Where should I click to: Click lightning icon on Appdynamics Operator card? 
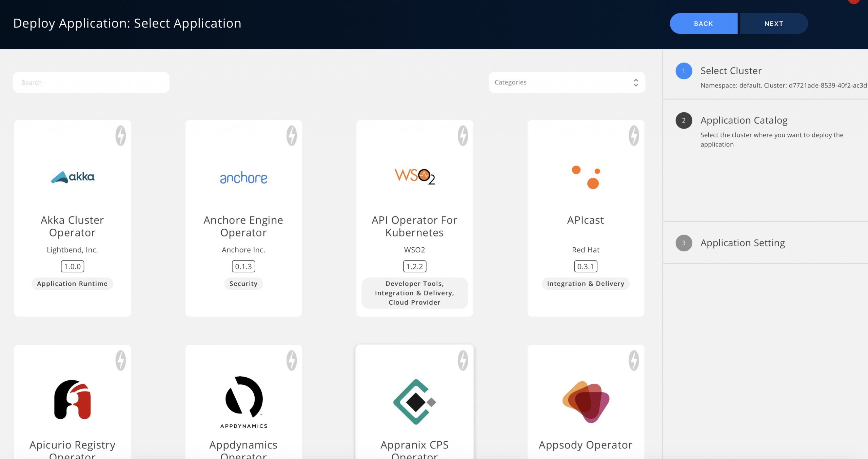(x=292, y=360)
